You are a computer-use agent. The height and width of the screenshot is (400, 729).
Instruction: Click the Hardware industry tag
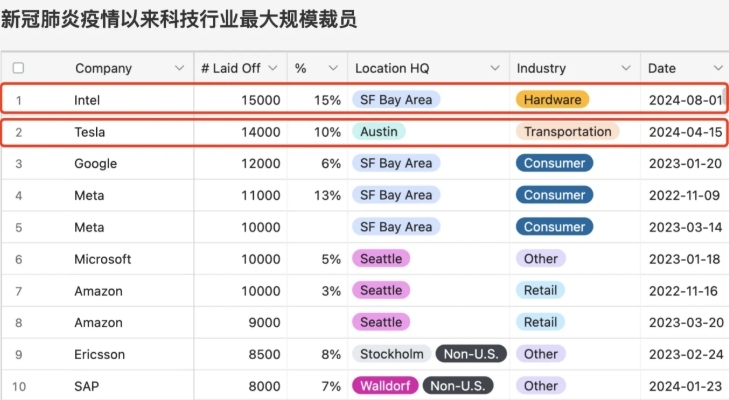tap(552, 100)
